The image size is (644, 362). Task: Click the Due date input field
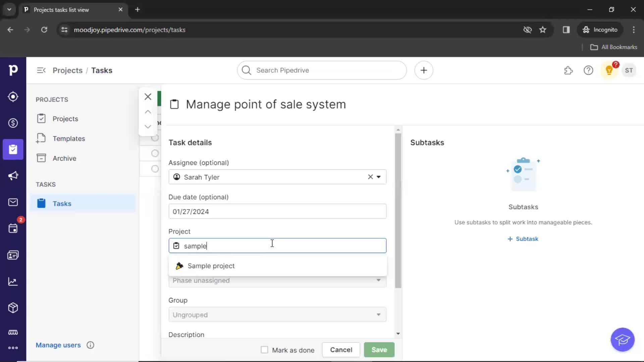(x=277, y=212)
